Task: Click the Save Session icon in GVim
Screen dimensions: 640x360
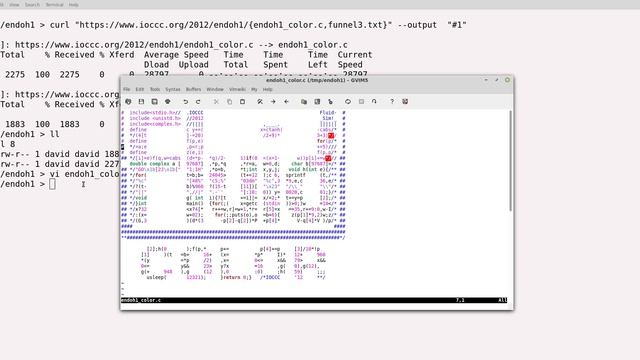Action: (317, 102)
